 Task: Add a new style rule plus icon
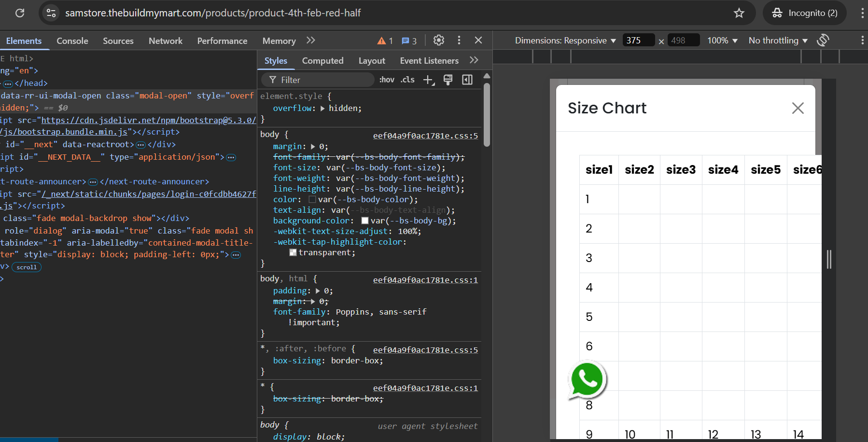click(429, 80)
